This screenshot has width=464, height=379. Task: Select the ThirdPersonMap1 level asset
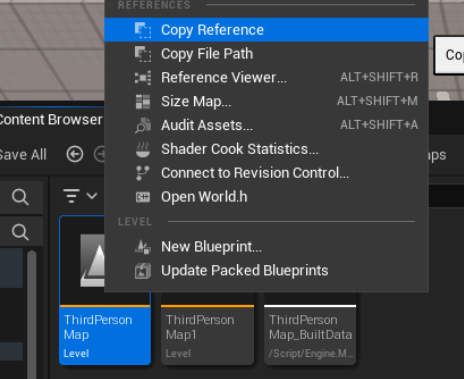click(207, 329)
